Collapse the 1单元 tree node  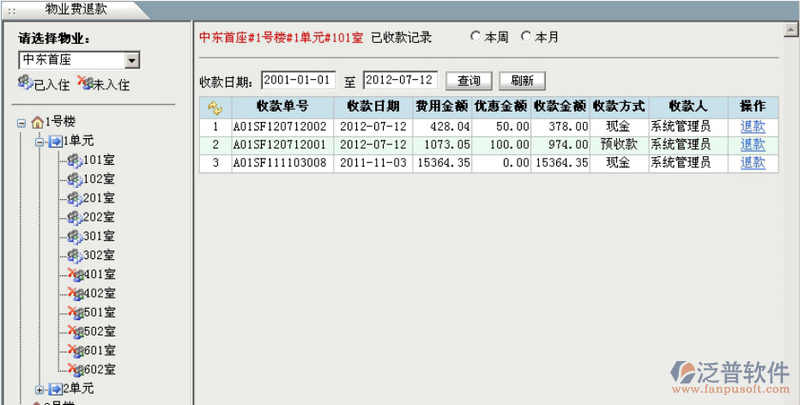tap(39, 142)
